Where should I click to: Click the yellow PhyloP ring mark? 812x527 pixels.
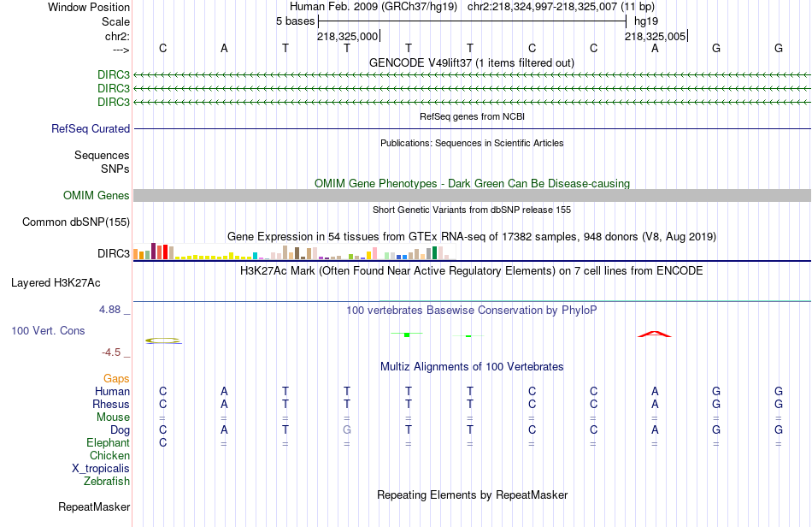(x=163, y=340)
